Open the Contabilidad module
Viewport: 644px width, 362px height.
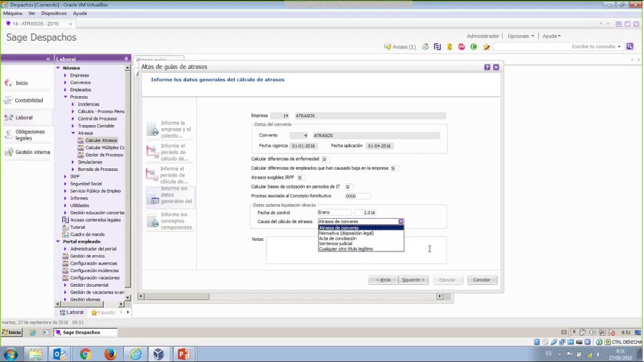29,100
